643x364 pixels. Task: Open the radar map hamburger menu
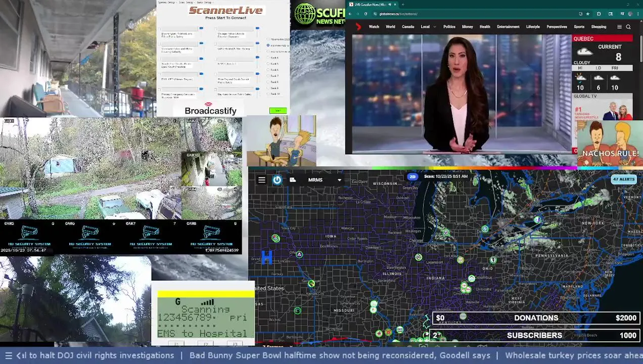(261, 180)
